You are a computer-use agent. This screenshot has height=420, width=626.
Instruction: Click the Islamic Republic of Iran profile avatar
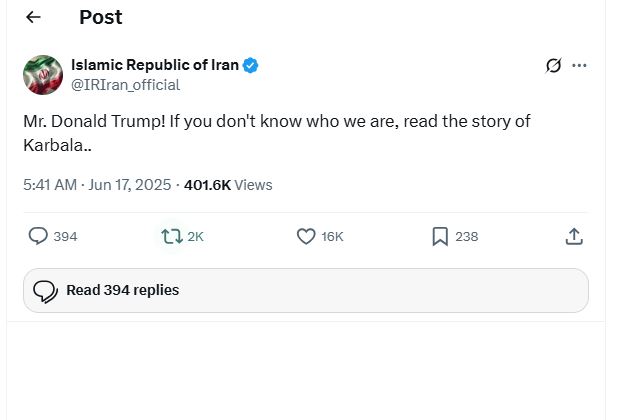(x=43, y=75)
